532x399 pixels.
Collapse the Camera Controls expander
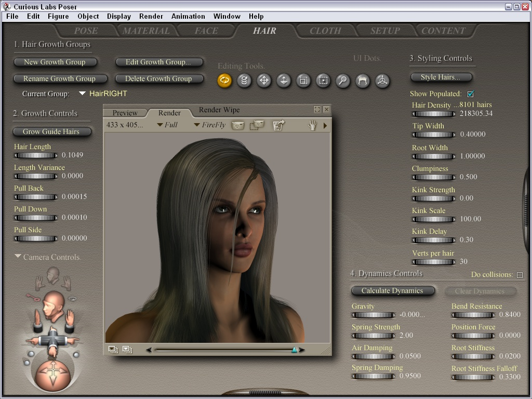[x=18, y=257]
